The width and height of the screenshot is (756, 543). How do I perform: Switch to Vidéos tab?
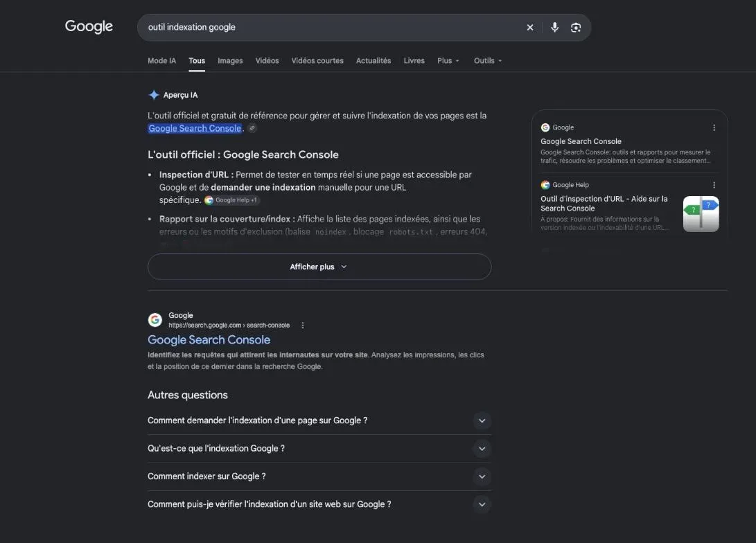[x=267, y=61]
